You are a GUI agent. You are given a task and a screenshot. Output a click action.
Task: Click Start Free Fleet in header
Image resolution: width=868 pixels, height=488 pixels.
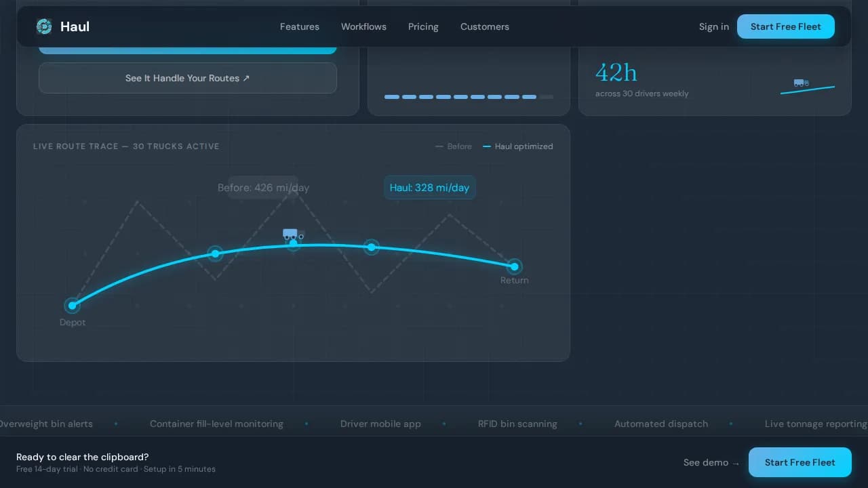click(786, 26)
